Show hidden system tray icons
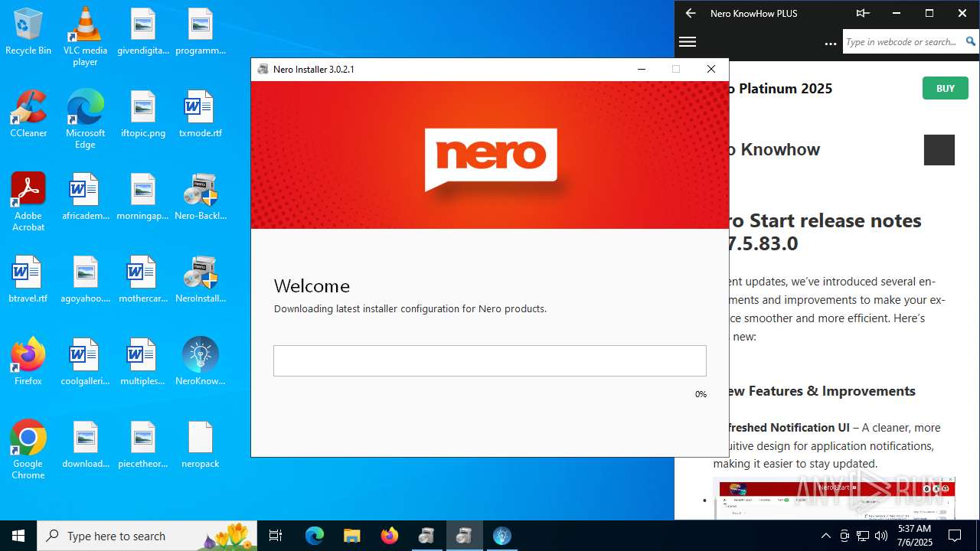Image resolution: width=980 pixels, height=551 pixels. click(825, 536)
